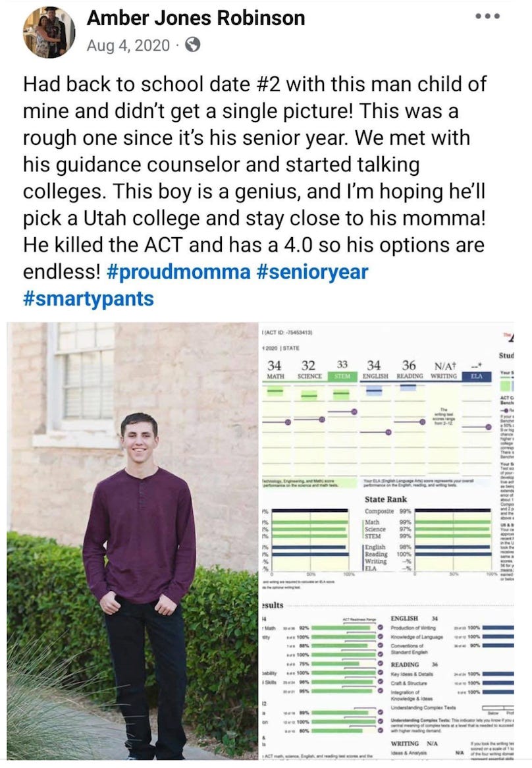Click the ENGLISH 34 section heading
This screenshot has height=768, width=532.
[x=414, y=618]
